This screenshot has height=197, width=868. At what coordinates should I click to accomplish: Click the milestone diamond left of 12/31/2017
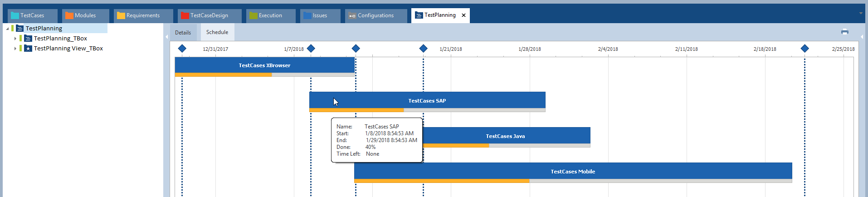[x=182, y=49]
